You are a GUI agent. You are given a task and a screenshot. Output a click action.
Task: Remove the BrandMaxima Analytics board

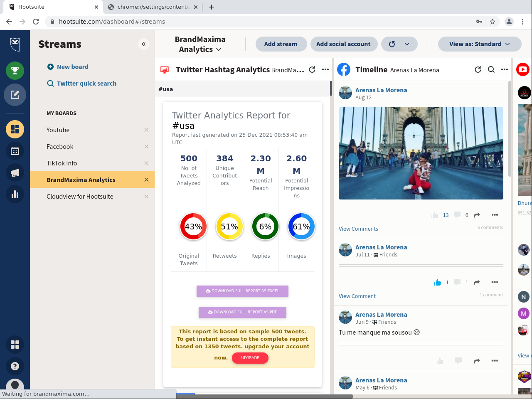point(146,180)
